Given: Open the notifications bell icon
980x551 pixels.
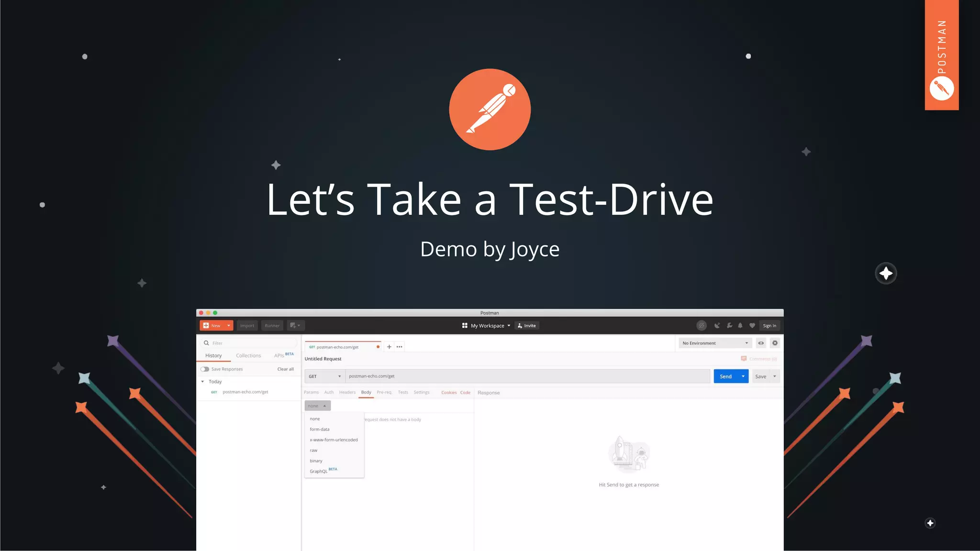Looking at the screenshot, I should 740,326.
